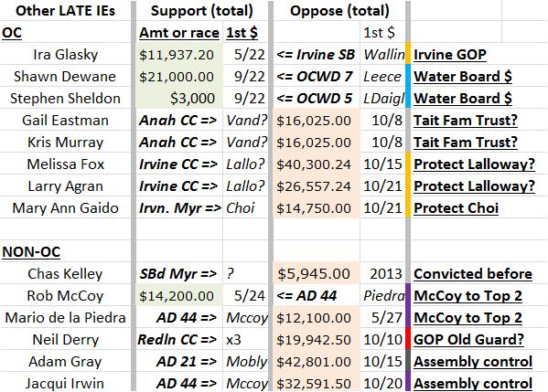Select Ira Glasky name cell
The width and height of the screenshot is (548, 392).
pyautogui.click(x=65, y=55)
